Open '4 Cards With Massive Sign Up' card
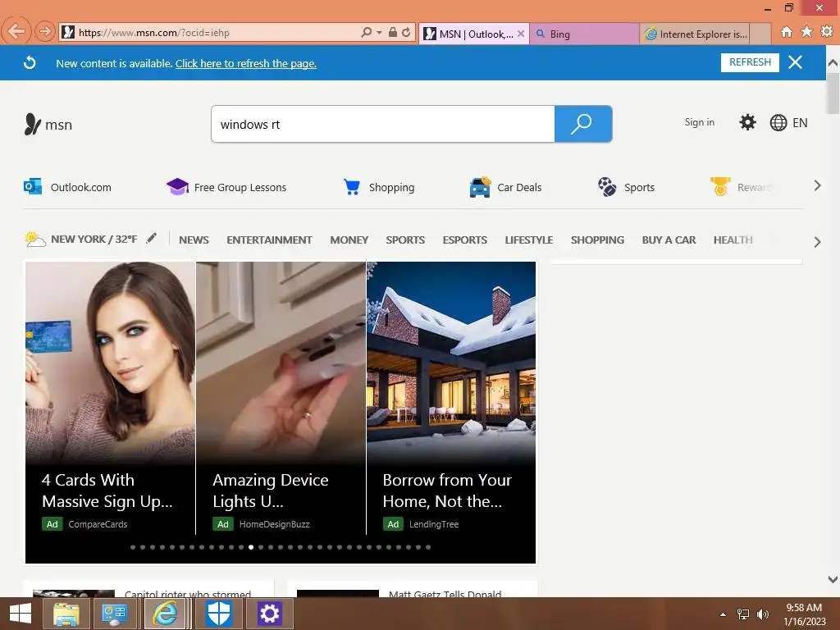The width and height of the screenshot is (840, 630). 111,398
